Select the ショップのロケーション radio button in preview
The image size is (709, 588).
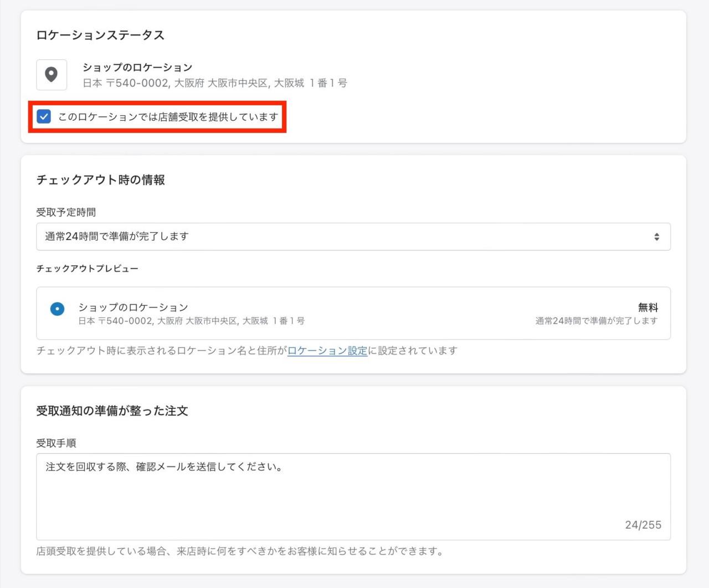point(57,309)
